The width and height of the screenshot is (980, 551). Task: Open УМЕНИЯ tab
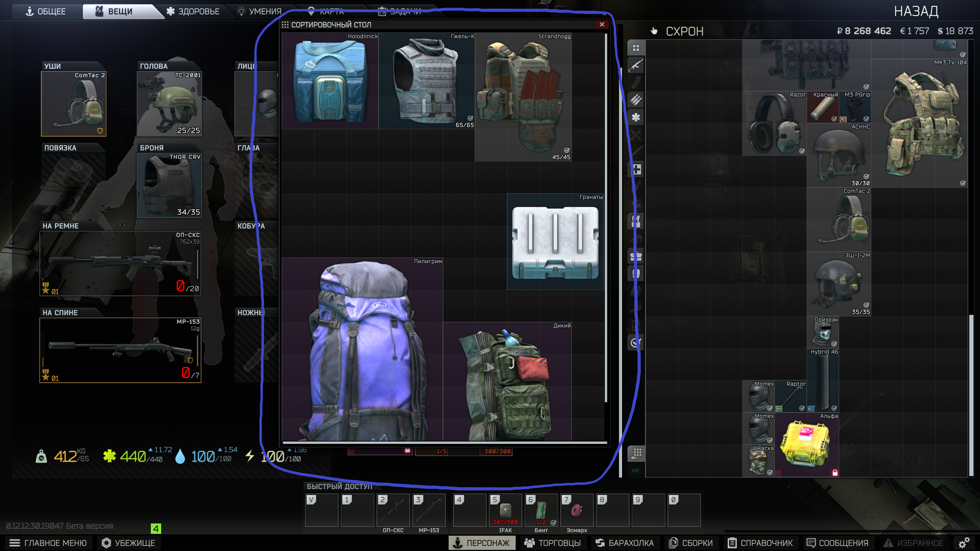260,11
